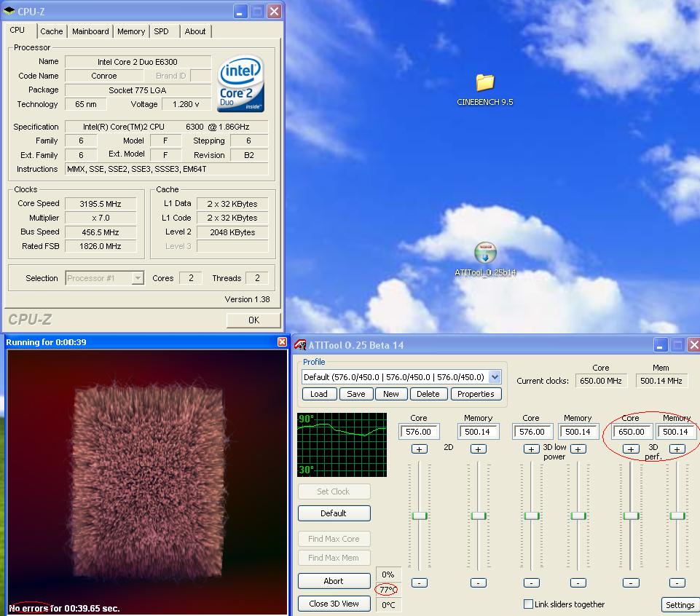Click the ATITool temperature graph
This screenshot has height=616, width=700.
pyautogui.click(x=342, y=445)
